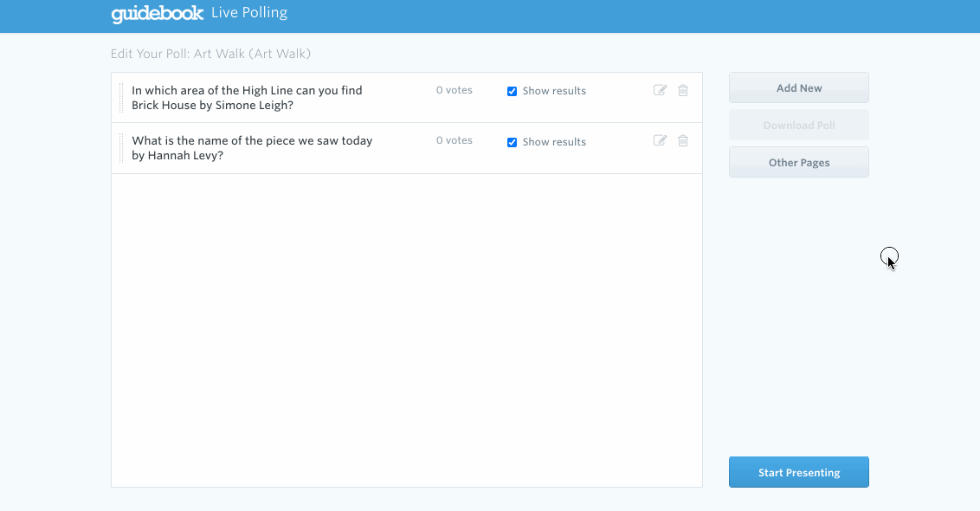980x511 pixels.
Task: Click the Live Polling header title
Action: (x=249, y=12)
